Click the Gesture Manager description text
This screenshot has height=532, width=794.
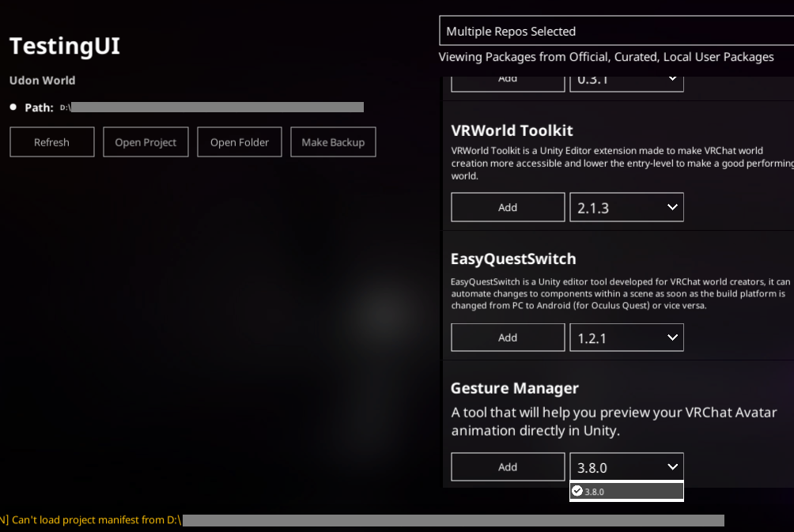pyautogui.click(x=614, y=421)
